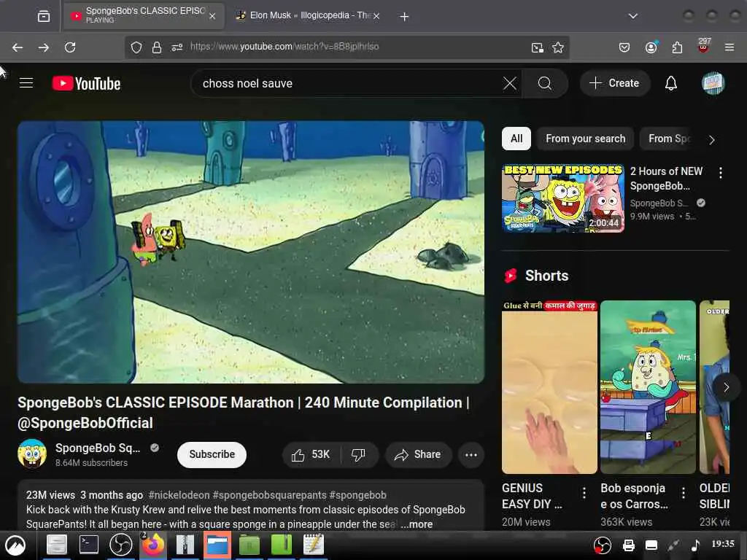Open the Bob esponja e os Carros short
Viewport: 747px width, 560px height.
pos(648,387)
